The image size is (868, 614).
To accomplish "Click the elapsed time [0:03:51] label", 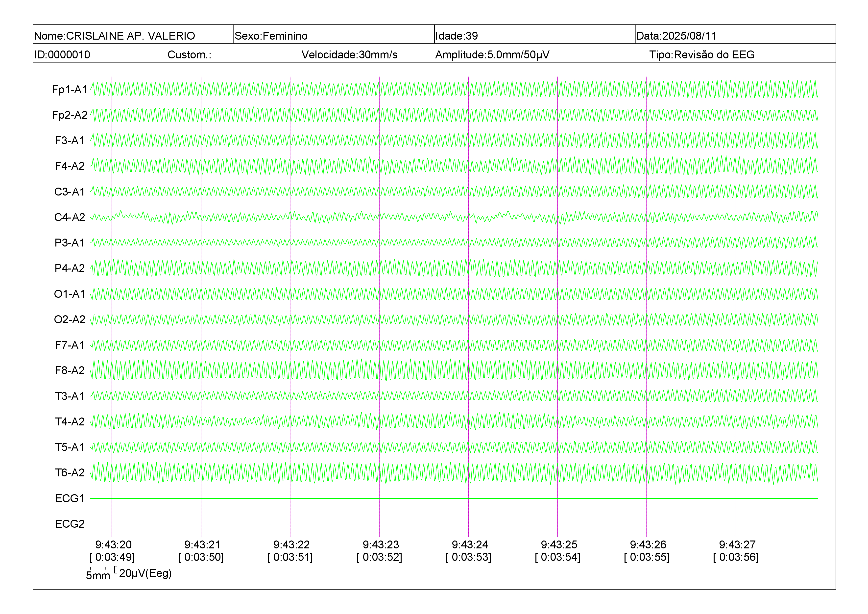I will 290,557.
